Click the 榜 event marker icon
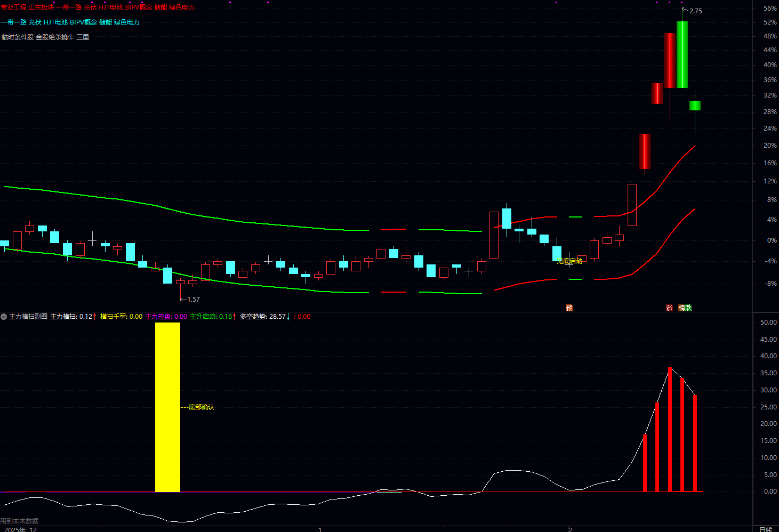The height and width of the screenshot is (532, 779). coord(682,308)
